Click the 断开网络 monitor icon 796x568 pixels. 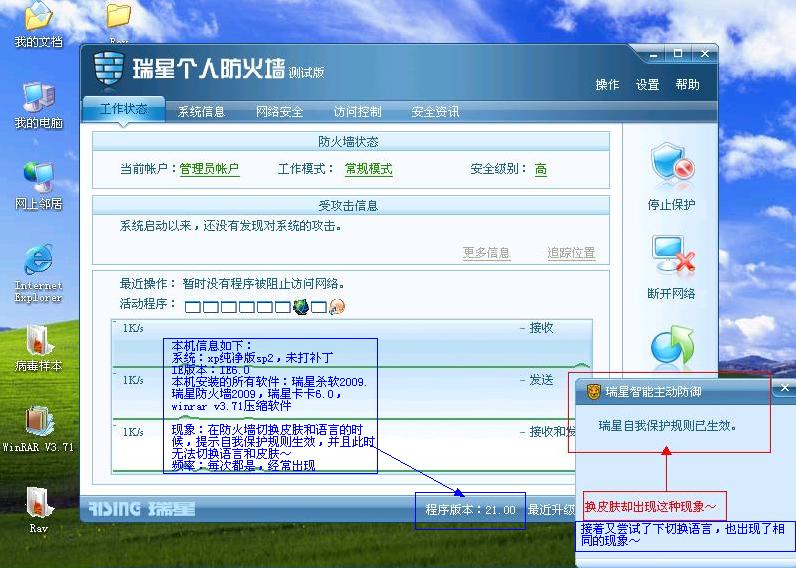pos(672,254)
